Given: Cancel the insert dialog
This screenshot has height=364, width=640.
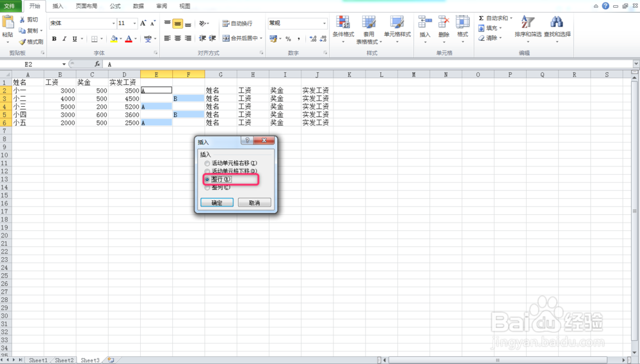Looking at the screenshot, I should coord(254,203).
